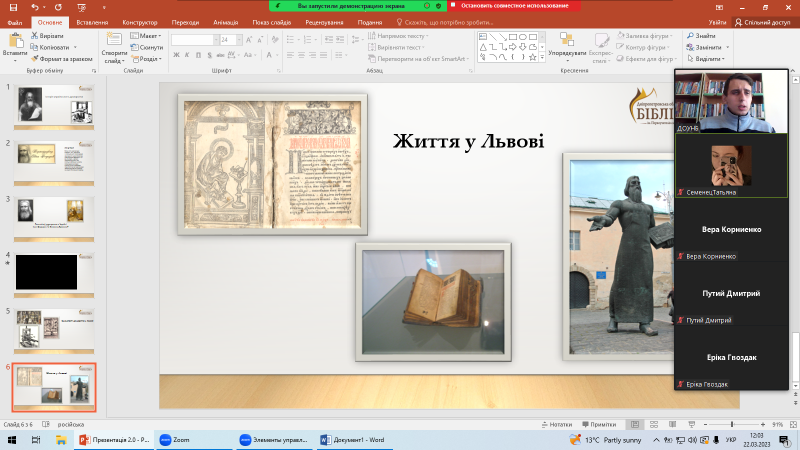
Task: Select the Oval shape in the gallery
Action: click(523, 37)
